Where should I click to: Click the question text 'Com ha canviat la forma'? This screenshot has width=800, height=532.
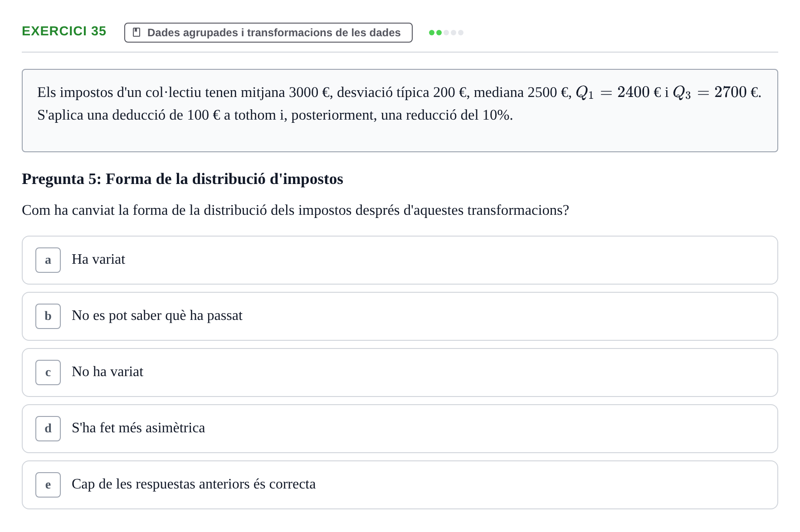295,210
